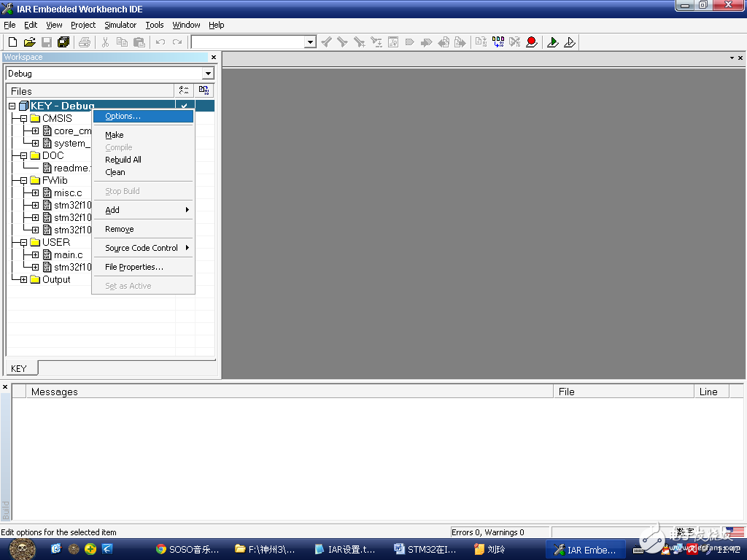The height and width of the screenshot is (560, 747).
Task: Click the green Download and Debug icon
Action: [553, 42]
